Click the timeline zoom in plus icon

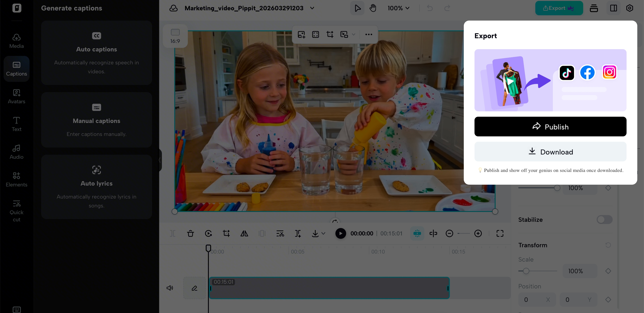tap(478, 233)
